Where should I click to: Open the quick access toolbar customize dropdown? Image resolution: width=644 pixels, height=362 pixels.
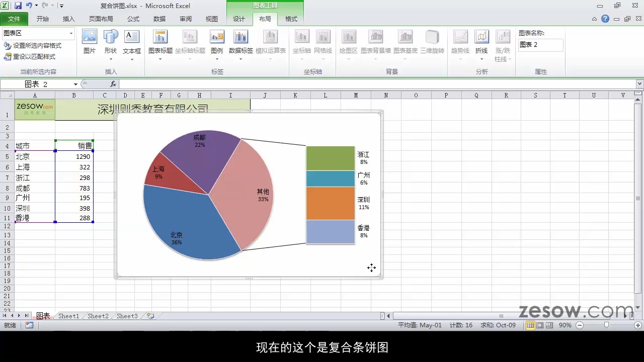pyautogui.click(x=61, y=6)
